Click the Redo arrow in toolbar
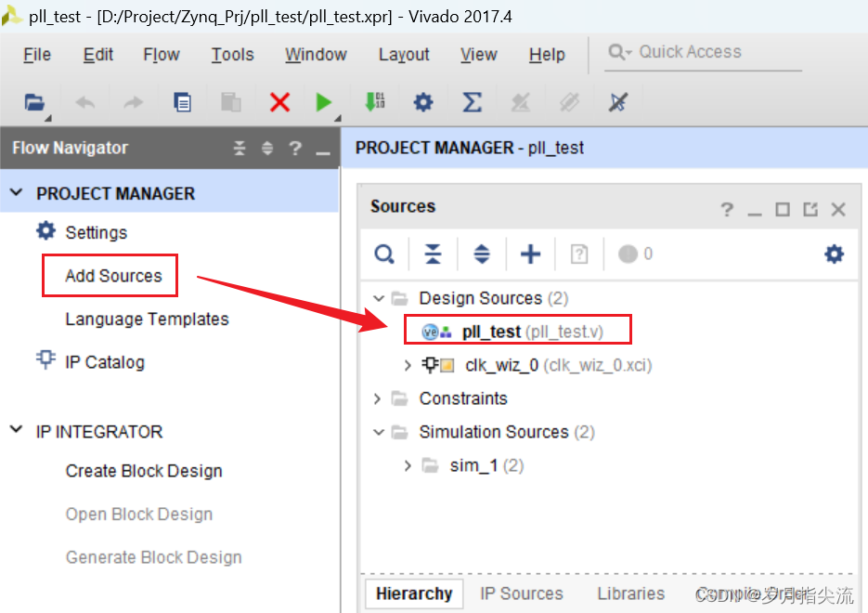 click(x=133, y=102)
